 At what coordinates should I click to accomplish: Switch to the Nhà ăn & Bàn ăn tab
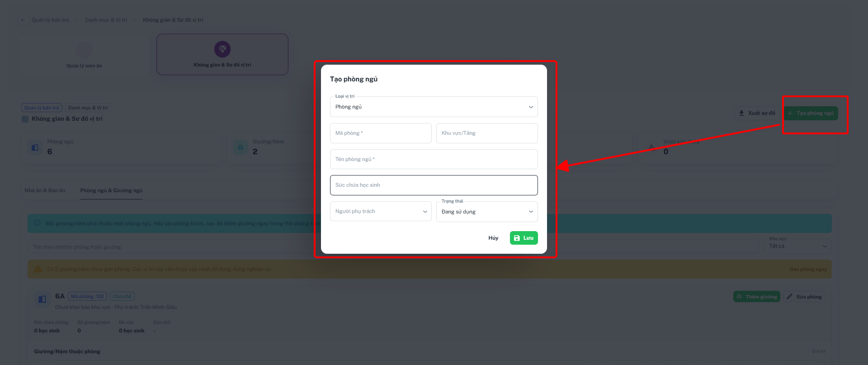point(45,190)
